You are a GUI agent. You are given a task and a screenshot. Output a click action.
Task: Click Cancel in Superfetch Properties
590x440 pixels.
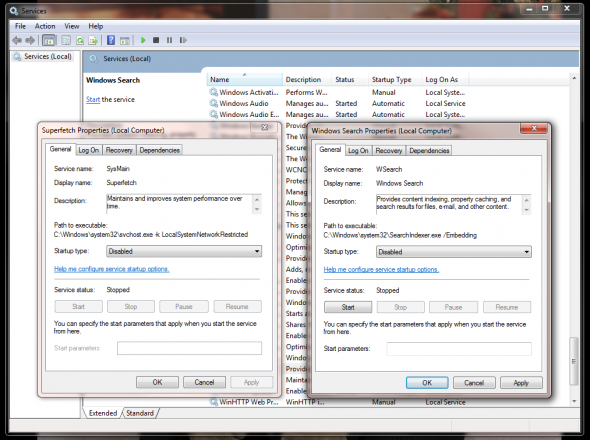(x=204, y=382)
